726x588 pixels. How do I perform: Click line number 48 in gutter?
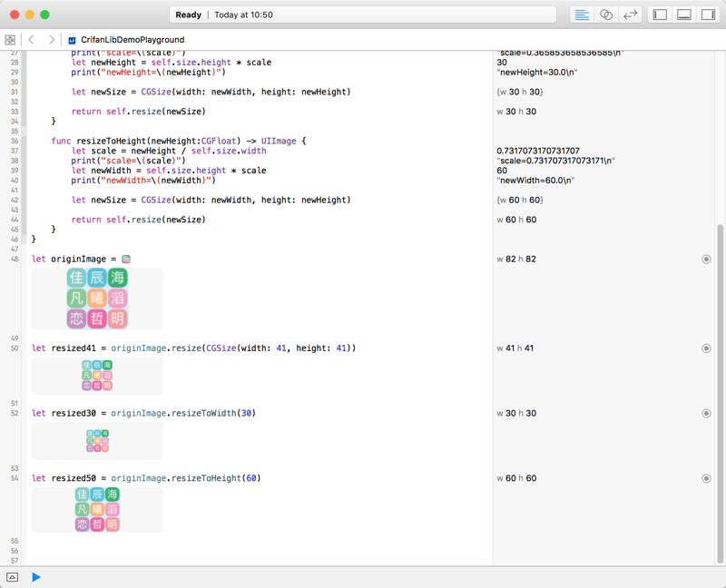click(15, 260)
